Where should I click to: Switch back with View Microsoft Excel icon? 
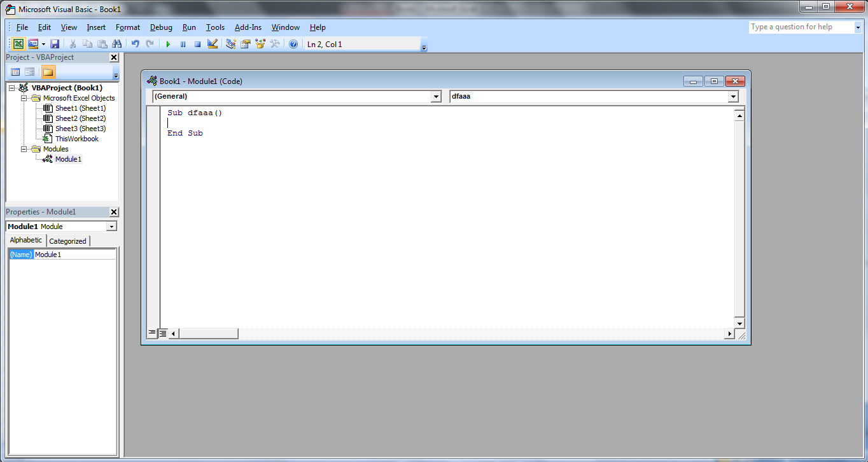coord(18,43)
